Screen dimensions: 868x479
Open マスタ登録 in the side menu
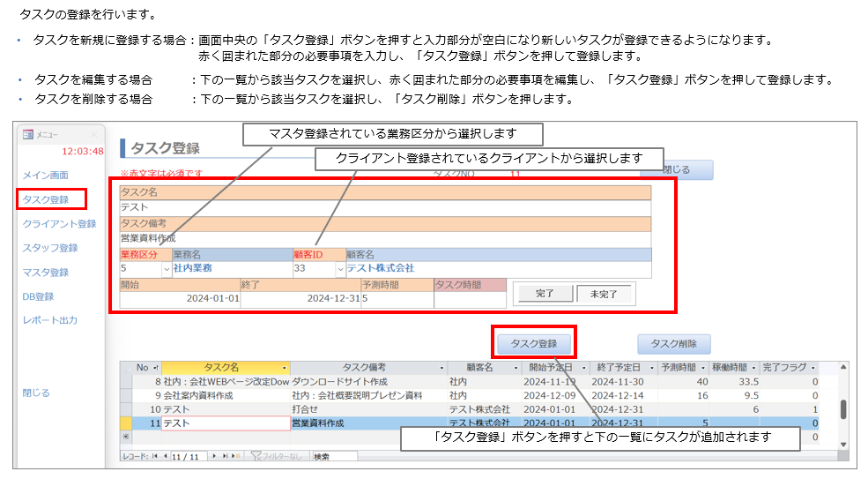46,273
